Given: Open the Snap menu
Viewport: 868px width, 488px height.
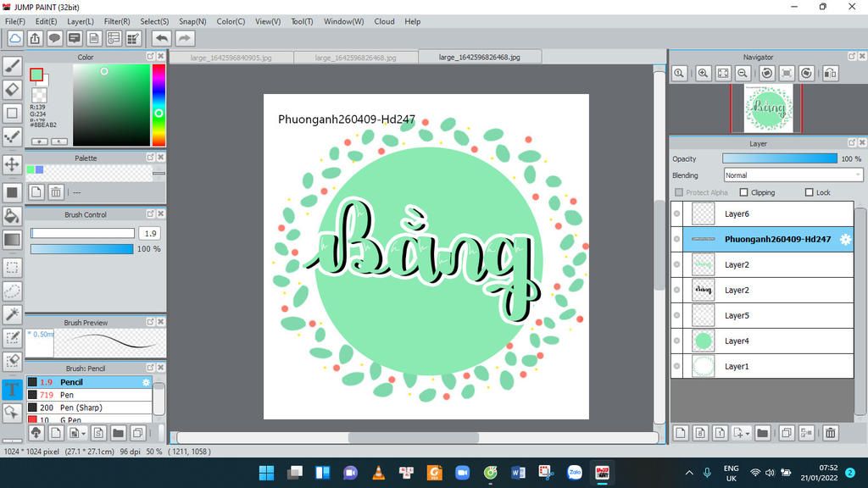Looking at the screenshot, I should tap(192, 21).
